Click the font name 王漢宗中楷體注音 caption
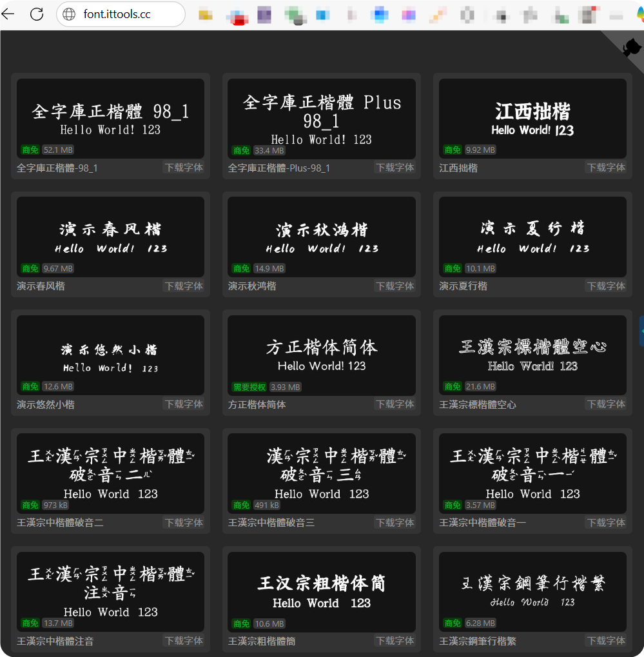This screenshot has width=644, height=657. [x=55, y=641]
